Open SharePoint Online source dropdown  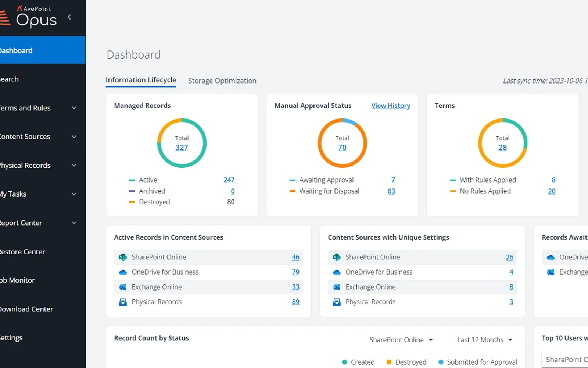click(401, 340)
